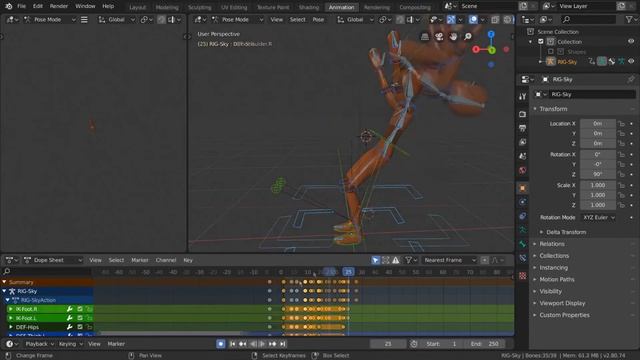Click the current frame 25 marker in Dope Sheet
This screenshot has height=360, width=640.
click(x=348, y=272)
